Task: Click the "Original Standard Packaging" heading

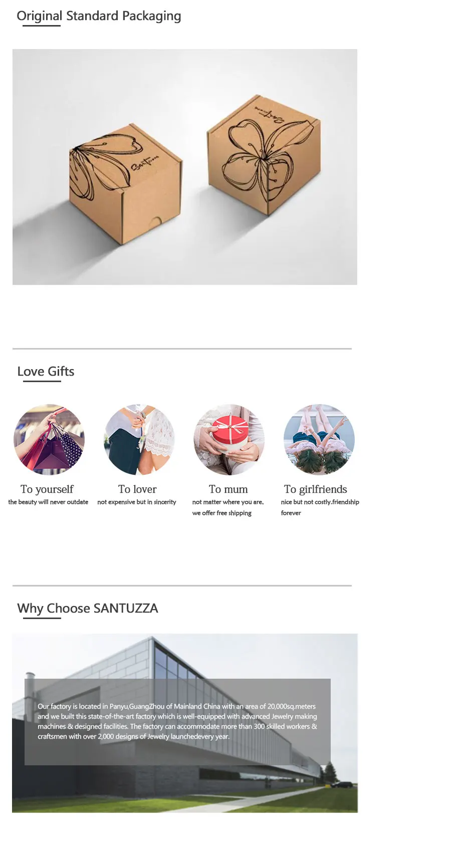Action: (x=99, y=16)
